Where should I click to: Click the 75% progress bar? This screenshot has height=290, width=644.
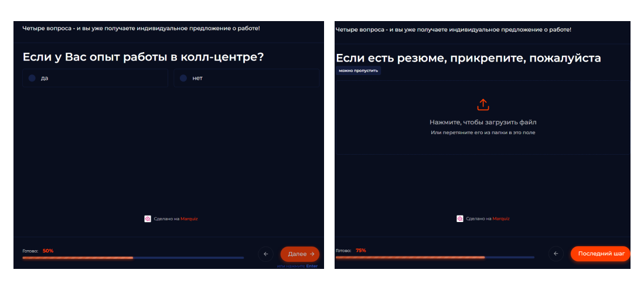click(x=435, y=258)
